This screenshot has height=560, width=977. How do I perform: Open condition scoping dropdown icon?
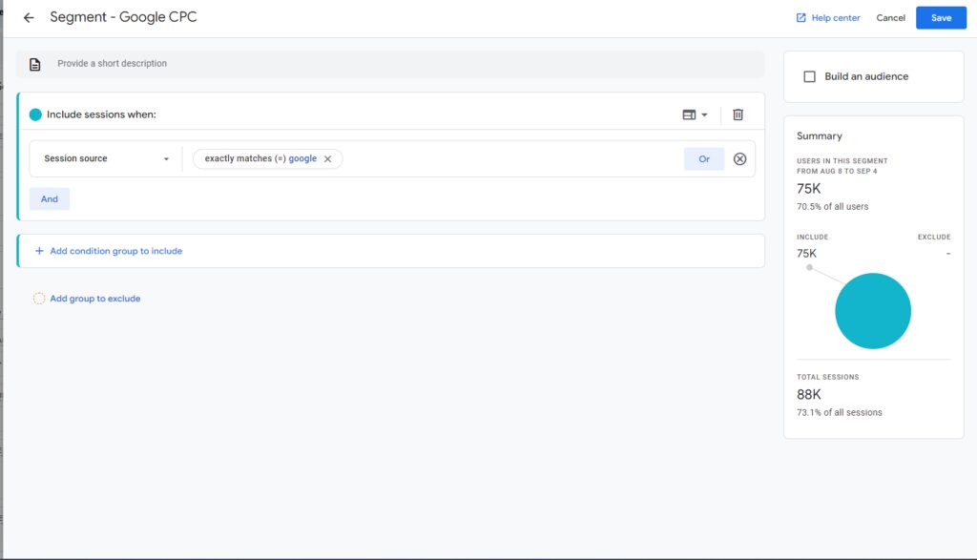click(695, 114)
